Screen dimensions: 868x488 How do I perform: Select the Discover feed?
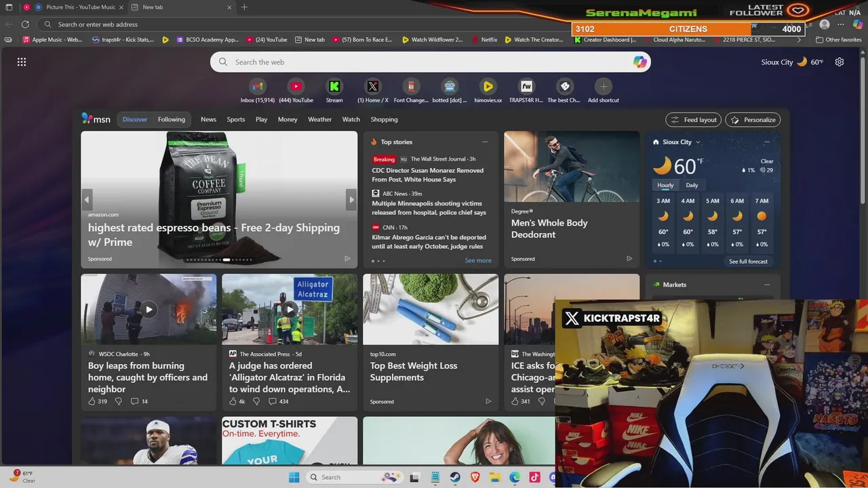[x=135, y=119]
